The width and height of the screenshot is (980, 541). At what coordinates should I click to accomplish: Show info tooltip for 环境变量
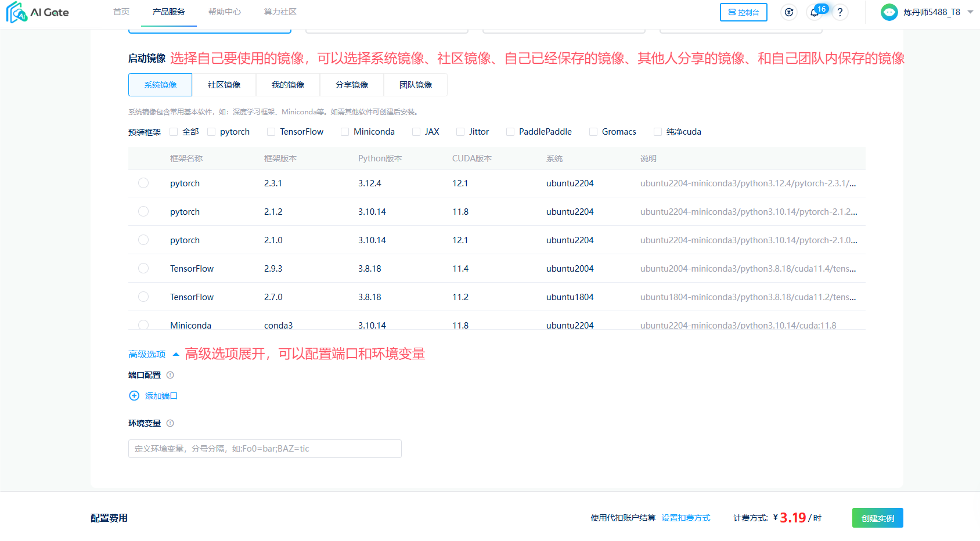pos(170,423)
